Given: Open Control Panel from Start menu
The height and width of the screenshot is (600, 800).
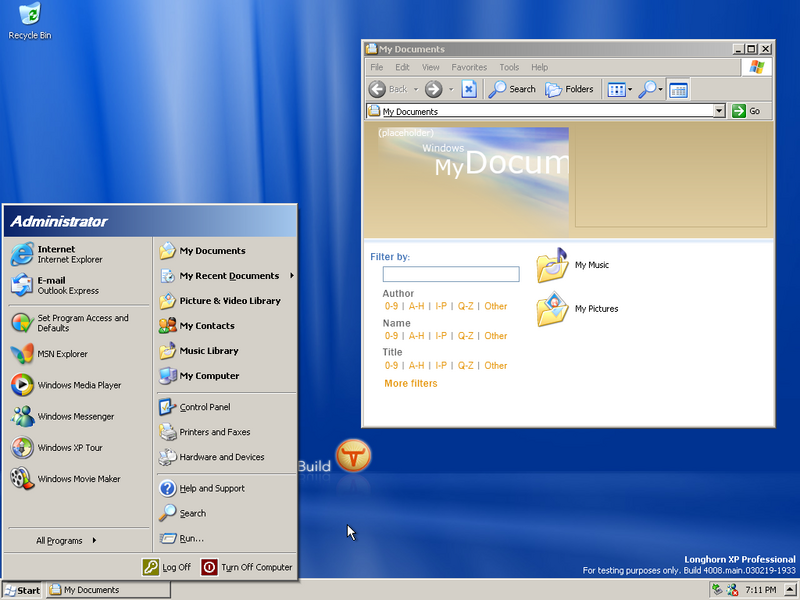Looking at the screenshot, I should pyautogui.click(x=204, y=407).
